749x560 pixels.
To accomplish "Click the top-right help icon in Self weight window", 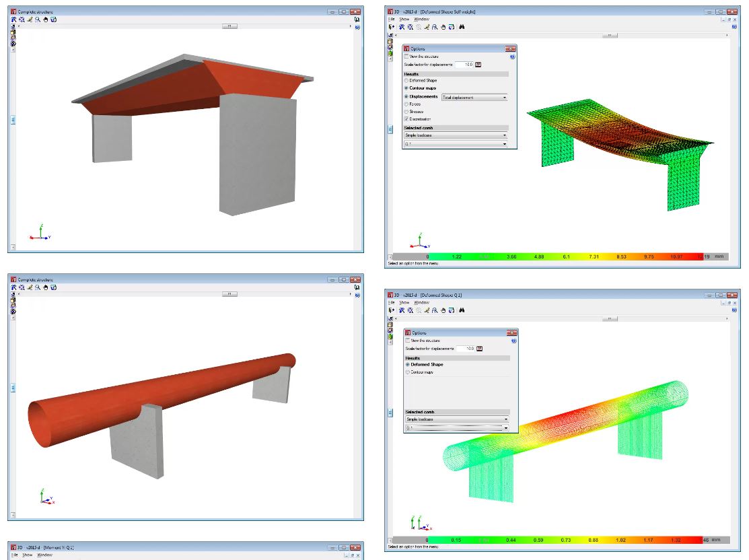I will [x=734, y=27].
